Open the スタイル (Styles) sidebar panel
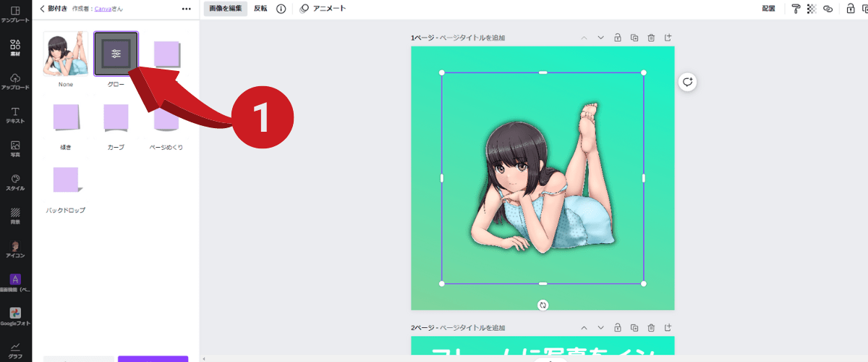868x362 pixels. pyautogui.click(x=15, y=182)
